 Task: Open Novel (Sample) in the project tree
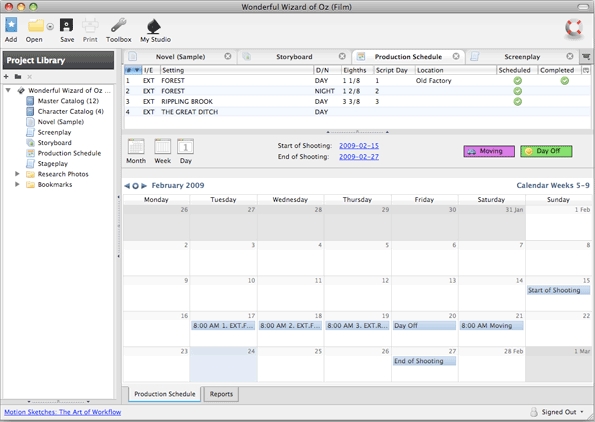click(x=61, y=122)
